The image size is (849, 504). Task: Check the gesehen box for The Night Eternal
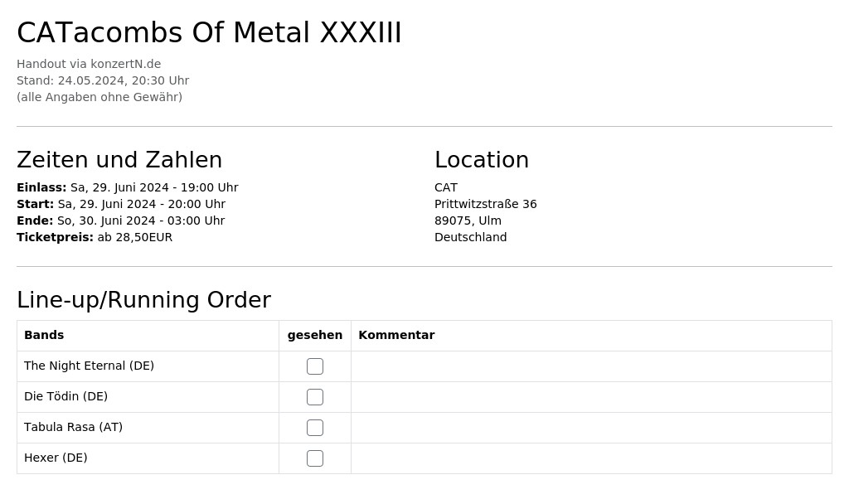(314, 366)
